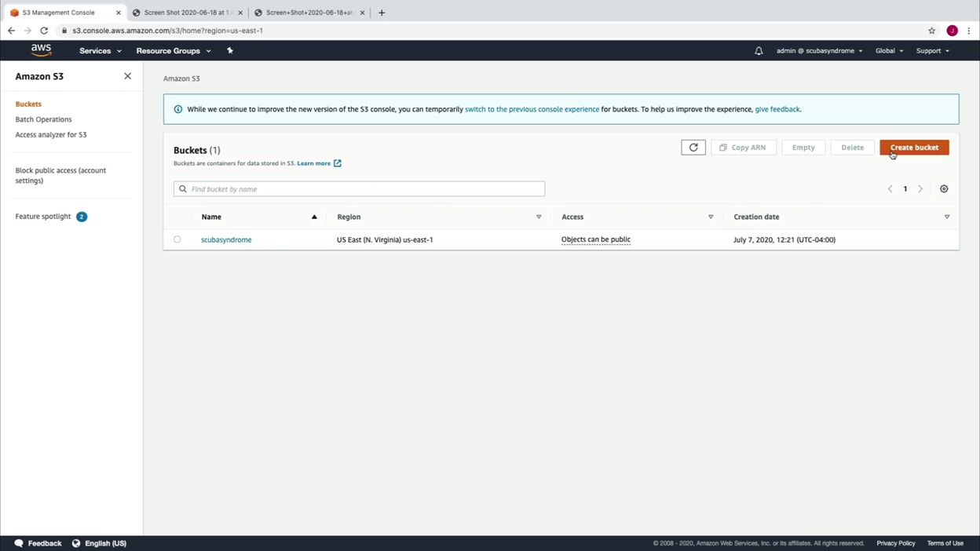980x551 pixels.
Task: Switch to the Screen+Shot+2020-06-18 tab
Action: pyautogui.click(x=311, y=13)
